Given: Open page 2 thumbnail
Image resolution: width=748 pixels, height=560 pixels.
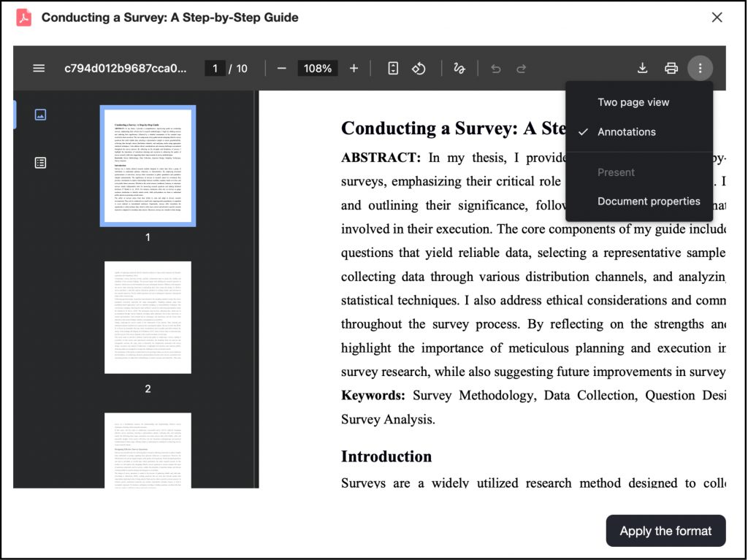Looking at the screenshot, I should pyautogui.click(x=148, y=317).
